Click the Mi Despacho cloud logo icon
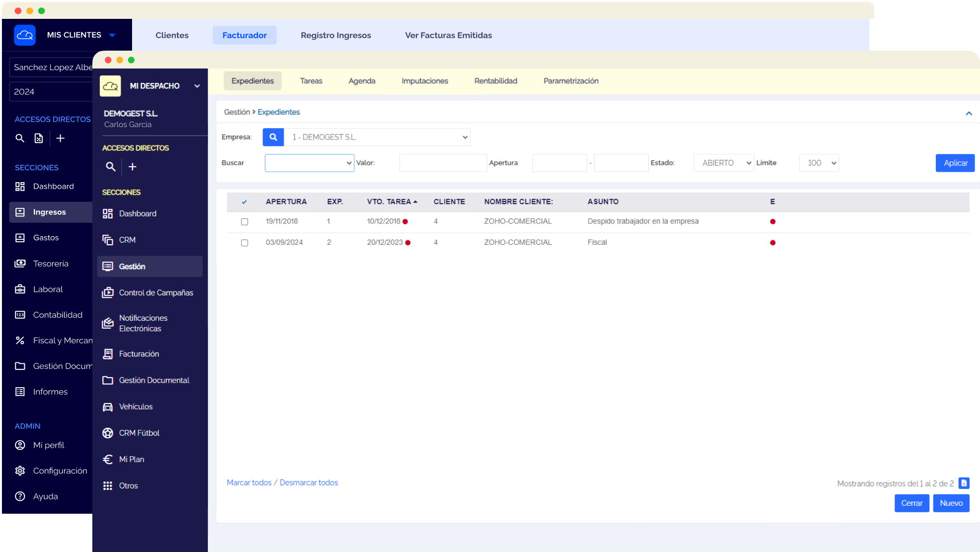The height and width of the screenshot is (552, 980). (110, 86)
